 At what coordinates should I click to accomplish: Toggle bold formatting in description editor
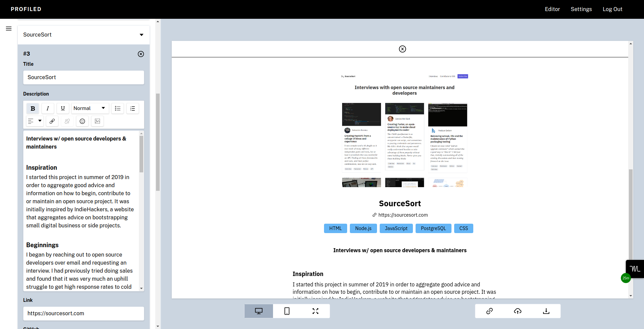point(33,108)
